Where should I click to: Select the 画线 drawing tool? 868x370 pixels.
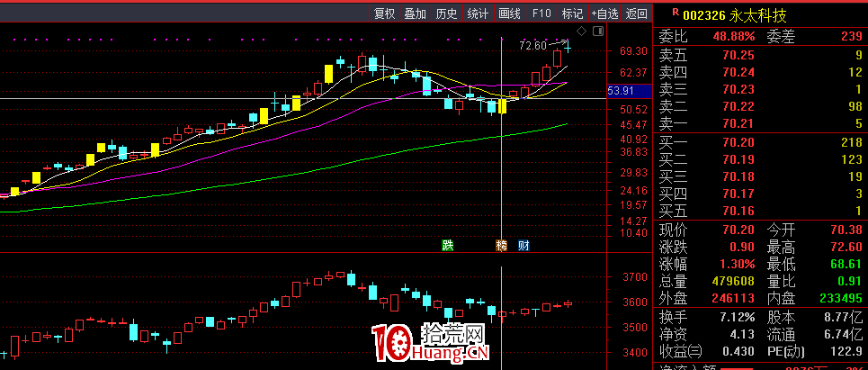(509, 14)
